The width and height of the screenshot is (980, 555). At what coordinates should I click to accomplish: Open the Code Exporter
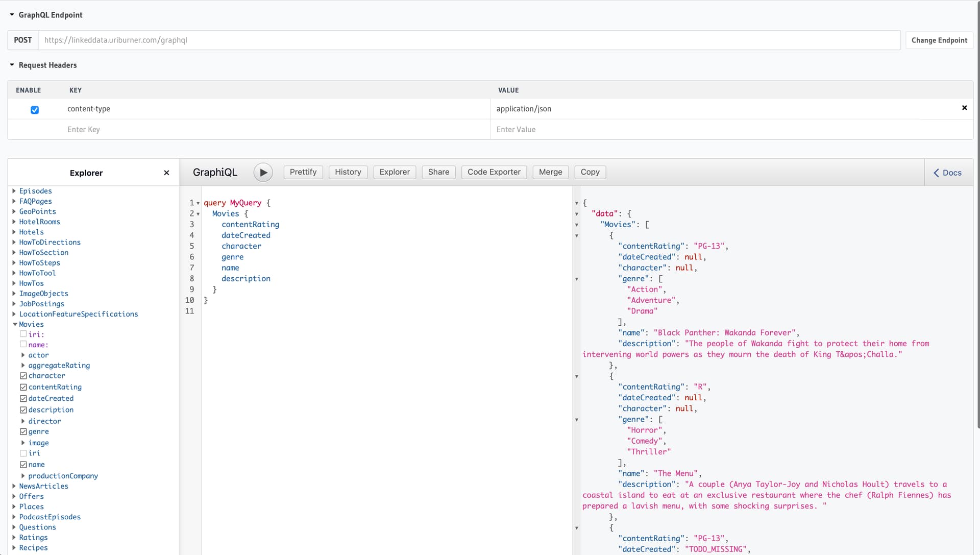pos(494,172)
